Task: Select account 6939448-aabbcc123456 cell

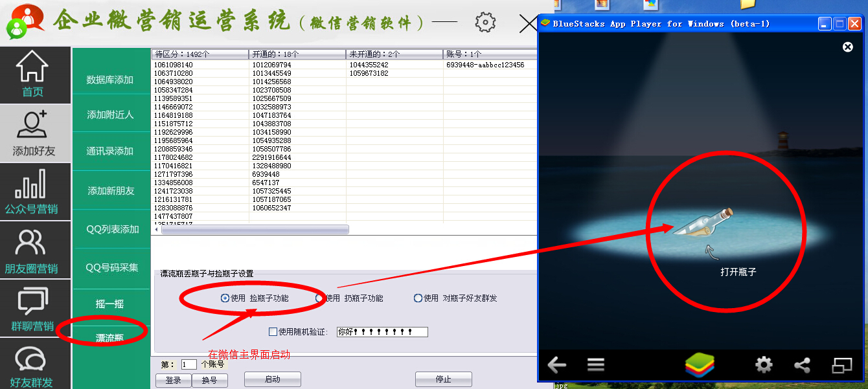Action: [x=485, y=65]
